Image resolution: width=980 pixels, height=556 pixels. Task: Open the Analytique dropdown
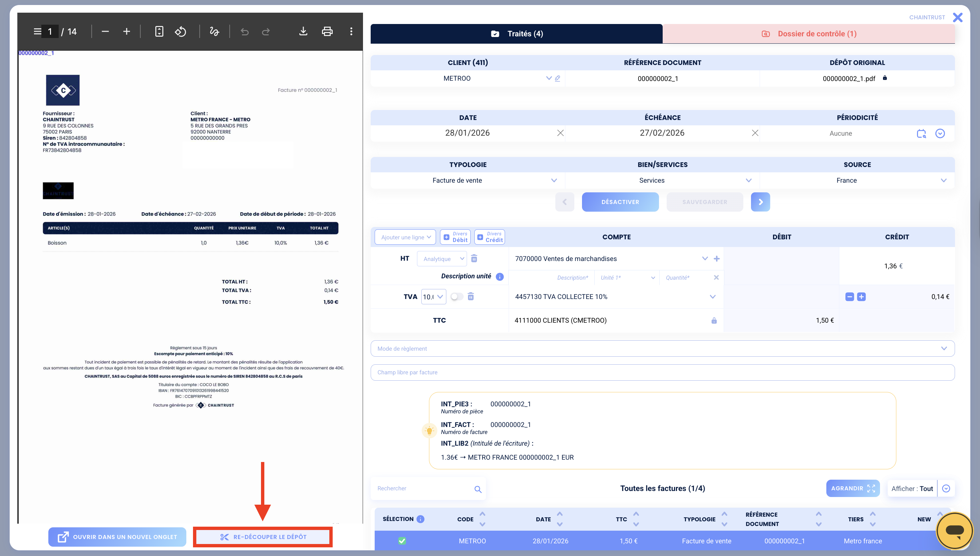pyautogui.click(x=442, y=259)
